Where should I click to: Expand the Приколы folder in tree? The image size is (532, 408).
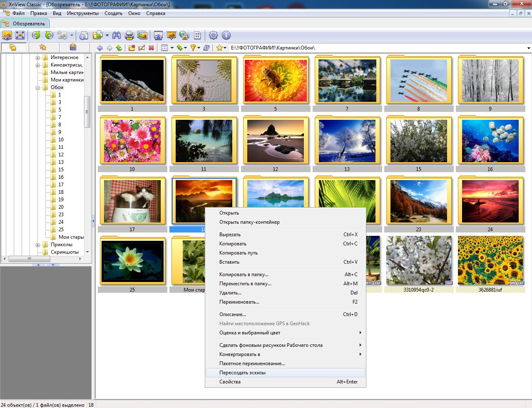point(38,245)
